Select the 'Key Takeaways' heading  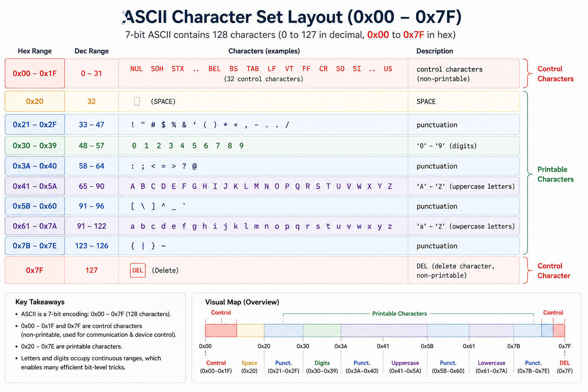pos(40,302)
